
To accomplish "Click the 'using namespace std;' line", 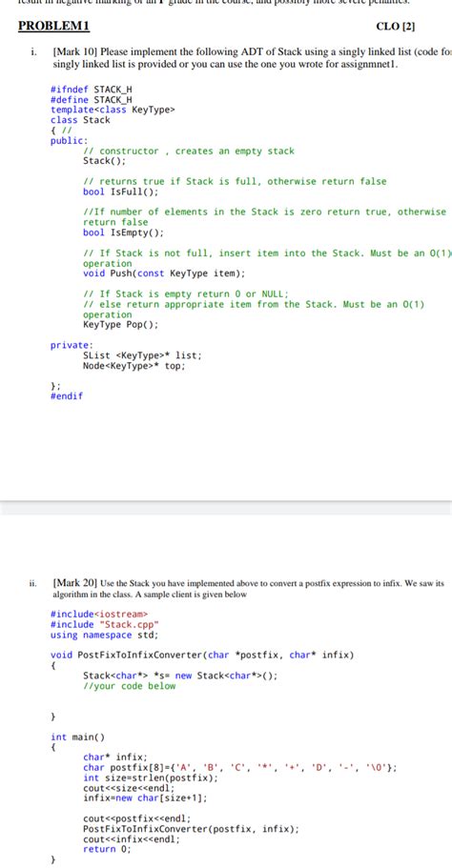I will [105, 635].
